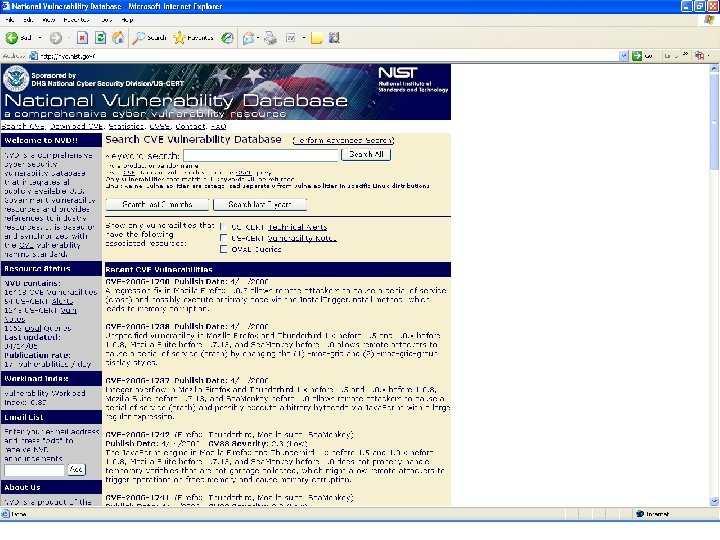This screenshot has width=720, height=540.
Task: Open the Contact navigation link
Action: [190, 126]
